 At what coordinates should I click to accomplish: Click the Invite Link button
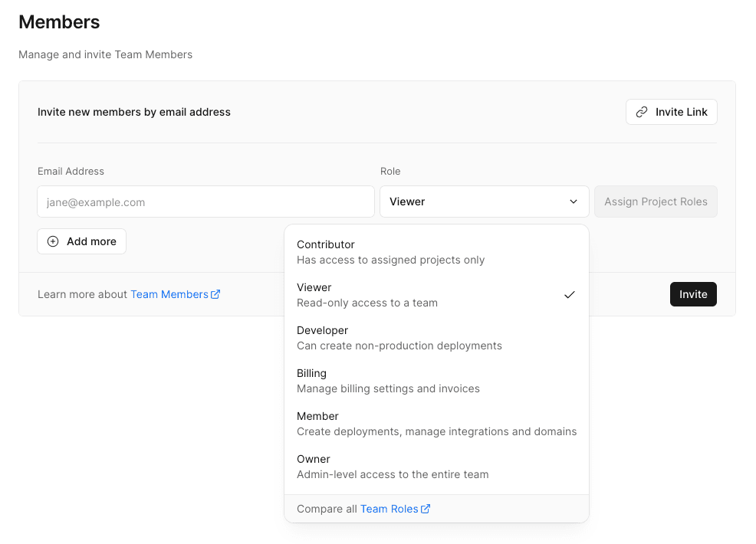(x=671, y=112)
